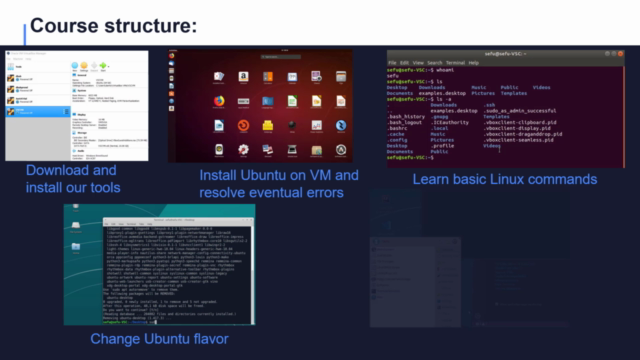
Task: Launch black Mines icon in app grid
Action: click(x=292, y=125)
